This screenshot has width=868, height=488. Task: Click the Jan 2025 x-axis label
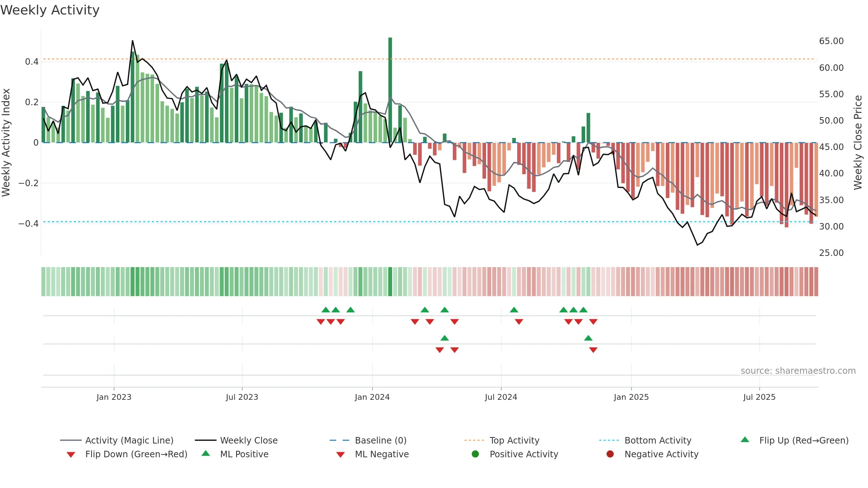631,397
